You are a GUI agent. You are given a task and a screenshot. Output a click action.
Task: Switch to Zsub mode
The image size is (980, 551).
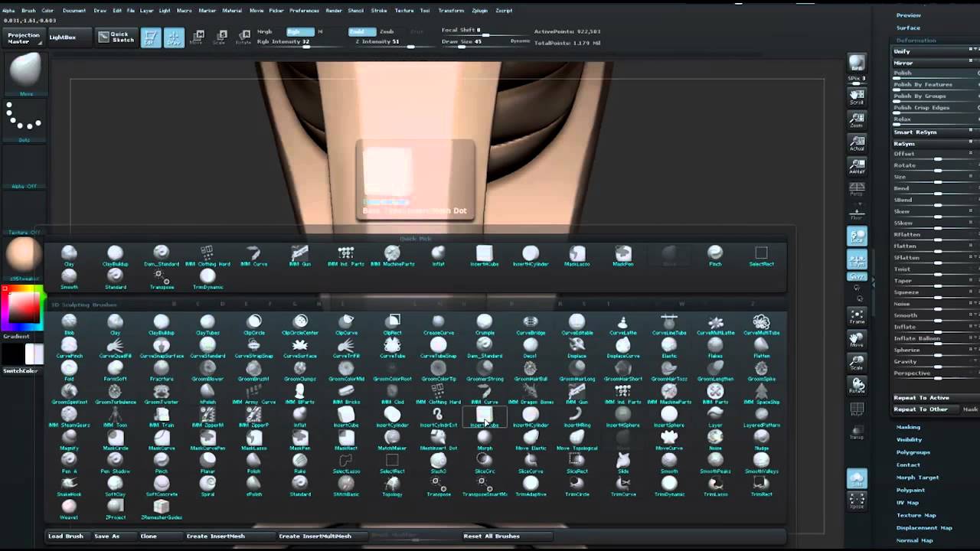pos(387,31)
